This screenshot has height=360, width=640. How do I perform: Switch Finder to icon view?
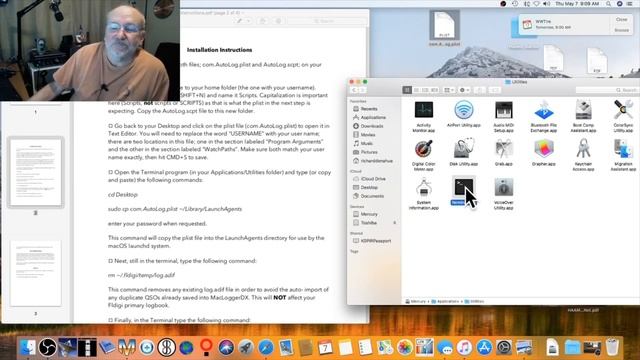407,90
